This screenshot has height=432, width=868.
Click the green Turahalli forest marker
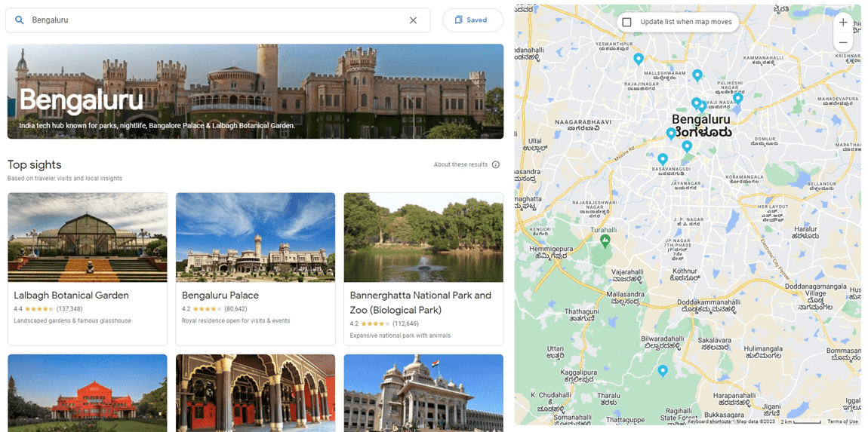coord(605,241)
